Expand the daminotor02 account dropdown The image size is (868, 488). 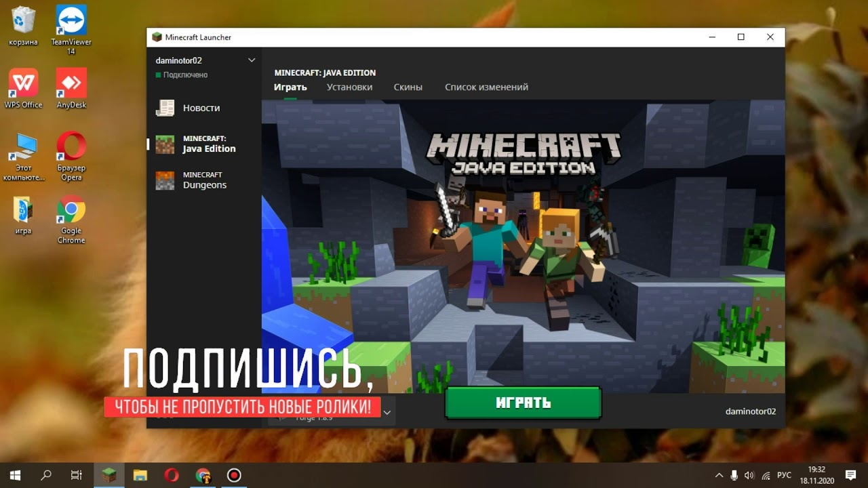(x=252, y=60)
